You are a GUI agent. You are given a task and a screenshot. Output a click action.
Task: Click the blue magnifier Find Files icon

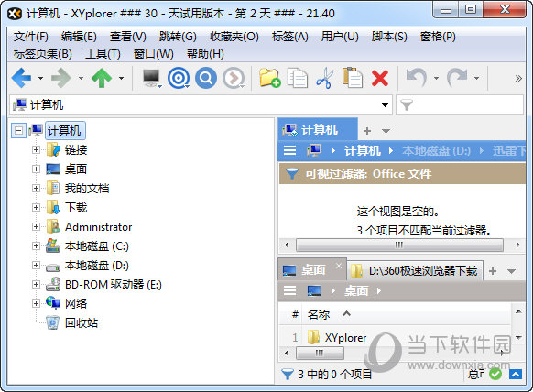pos(206,78)
